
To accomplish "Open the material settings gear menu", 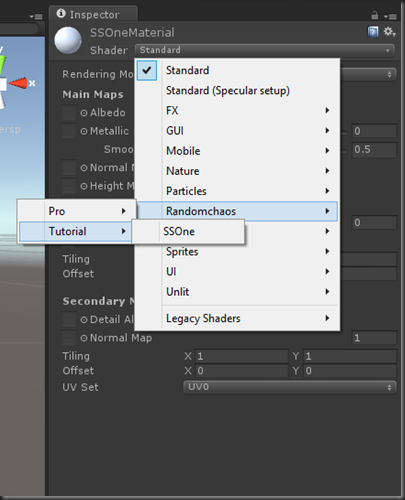I will [x=389, y=32].
